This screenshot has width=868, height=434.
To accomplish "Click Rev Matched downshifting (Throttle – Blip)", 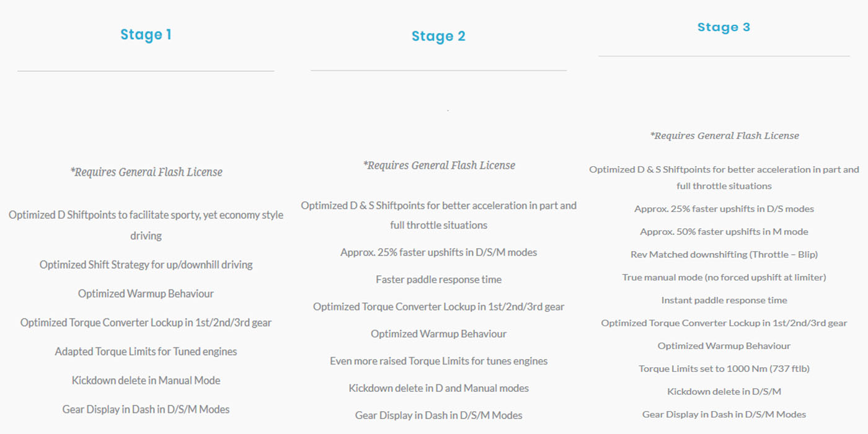I will 724,255.
